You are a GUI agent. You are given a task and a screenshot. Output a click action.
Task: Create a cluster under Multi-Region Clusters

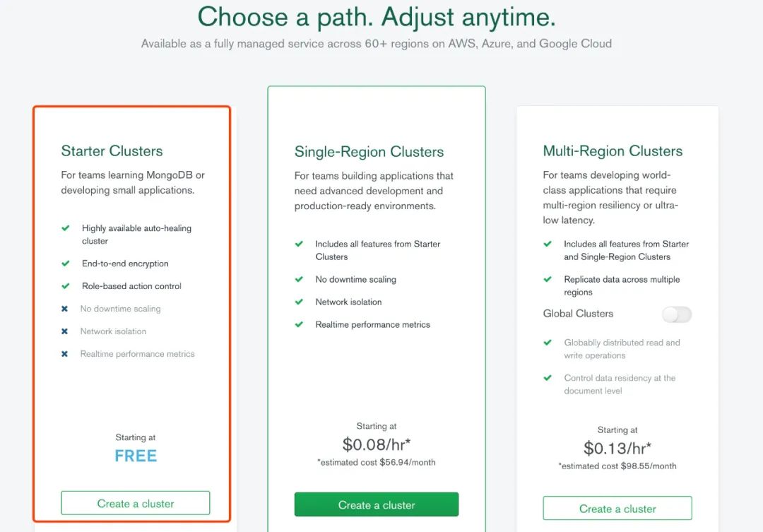(x=617, y=509)
